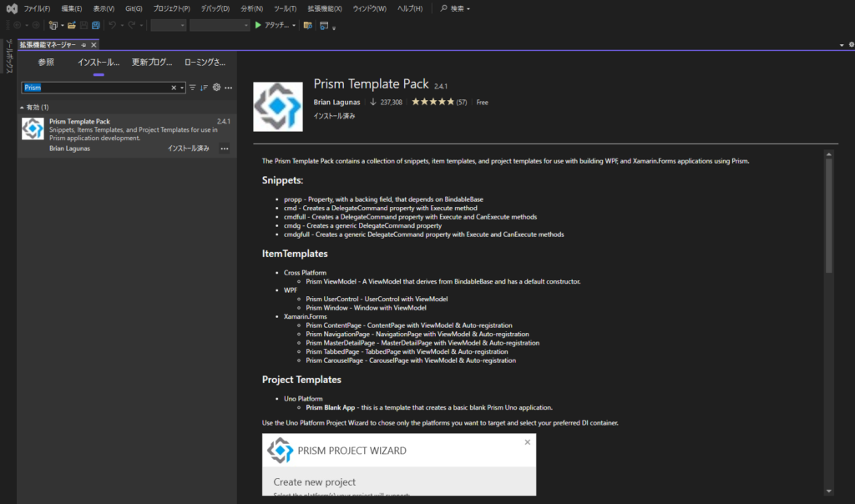Click the download count arrow icon
The image size is (855, 504).
pos(373,102)
